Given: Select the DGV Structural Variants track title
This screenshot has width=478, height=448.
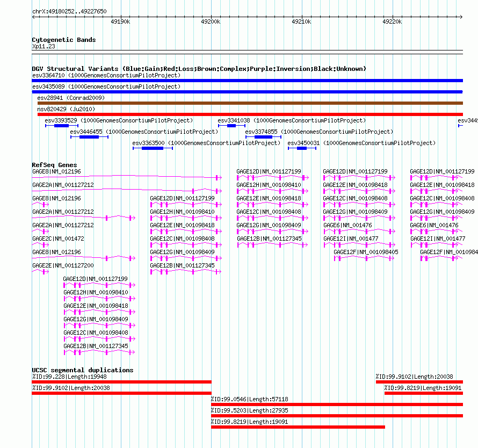Looking at the screenshot, I should click(199, 69).
